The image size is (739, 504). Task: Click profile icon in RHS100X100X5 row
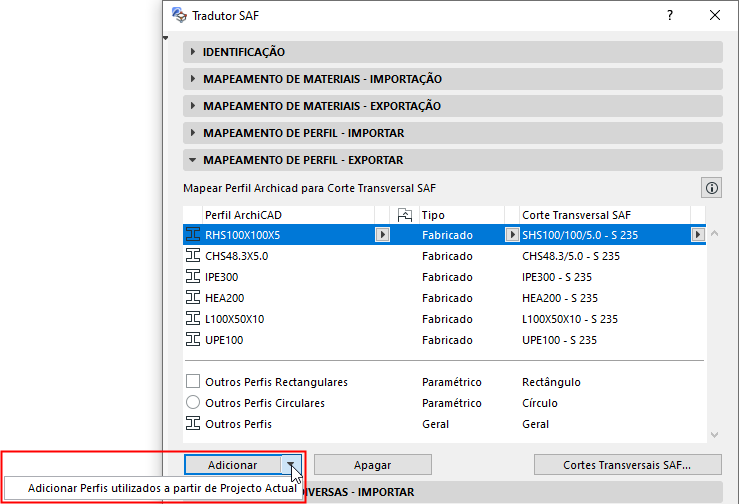click(193, 234)
